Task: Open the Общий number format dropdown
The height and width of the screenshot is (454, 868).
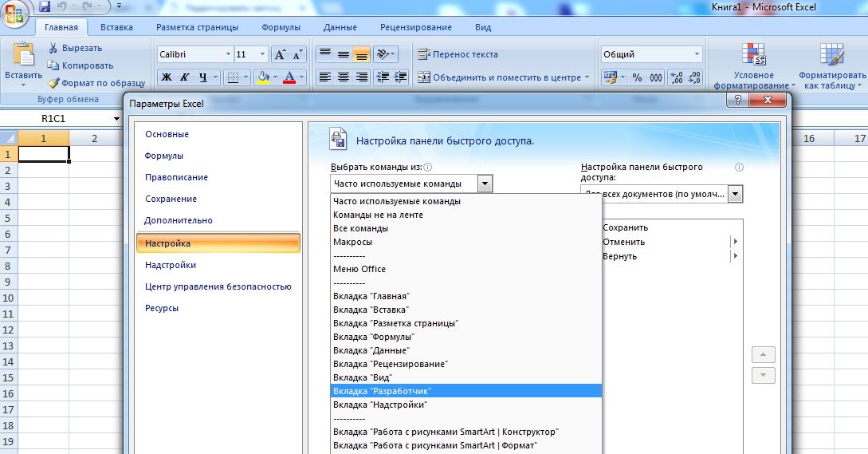Action: click(x=697, y=54)
